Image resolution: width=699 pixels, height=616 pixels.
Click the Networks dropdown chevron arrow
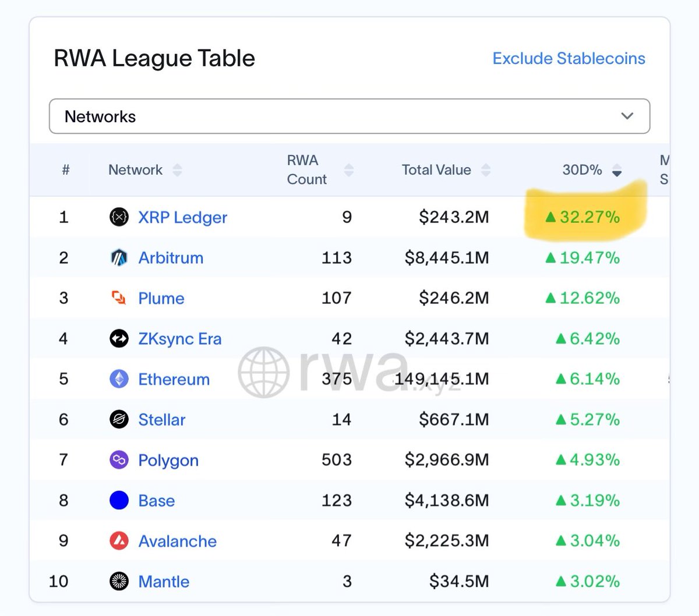627,116
